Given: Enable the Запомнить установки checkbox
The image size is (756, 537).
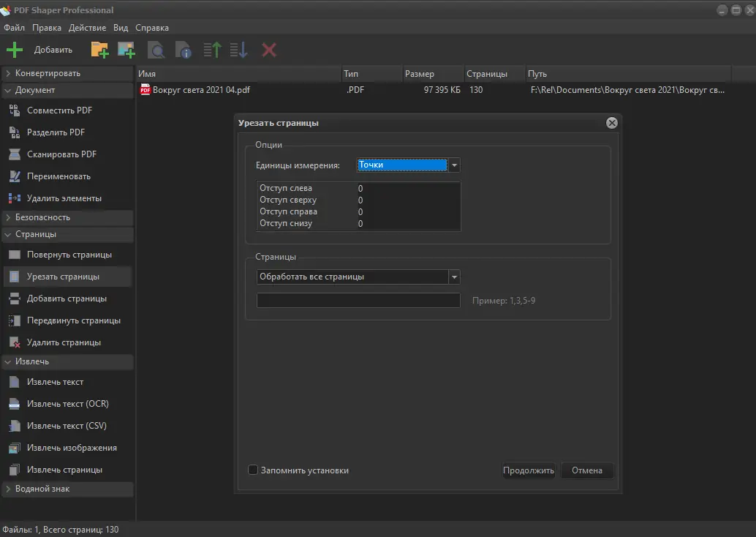Looking at the screenshot, I should click(x=253, y=470).
